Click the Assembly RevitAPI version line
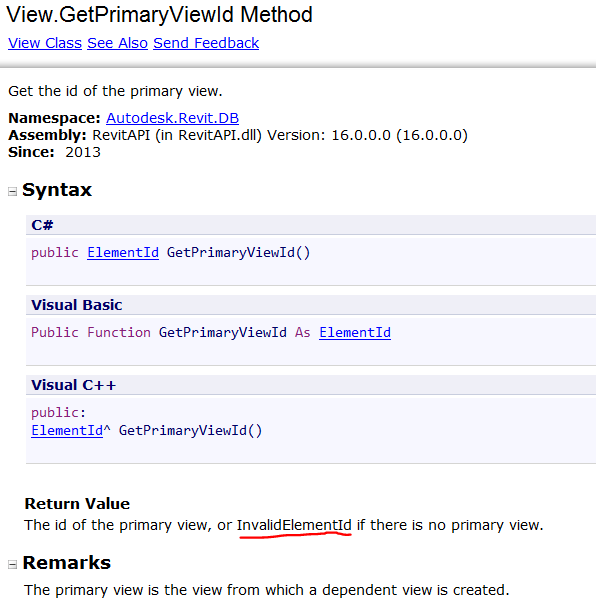596x611 pixels. click(238, 135)
